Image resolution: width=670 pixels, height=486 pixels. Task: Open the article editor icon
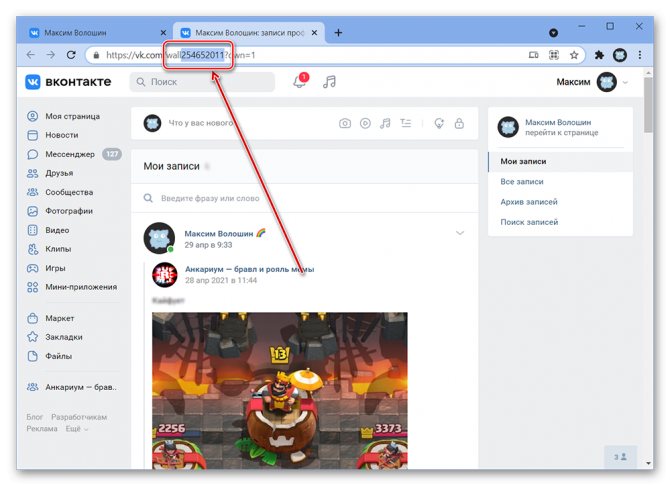[x=406, y=124]
